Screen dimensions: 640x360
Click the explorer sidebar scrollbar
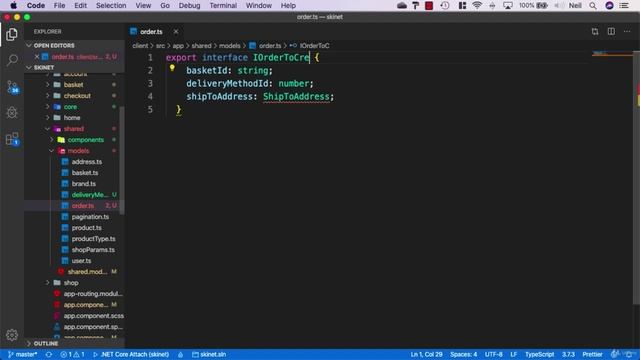pyautogui.click(x=122, y=159)
